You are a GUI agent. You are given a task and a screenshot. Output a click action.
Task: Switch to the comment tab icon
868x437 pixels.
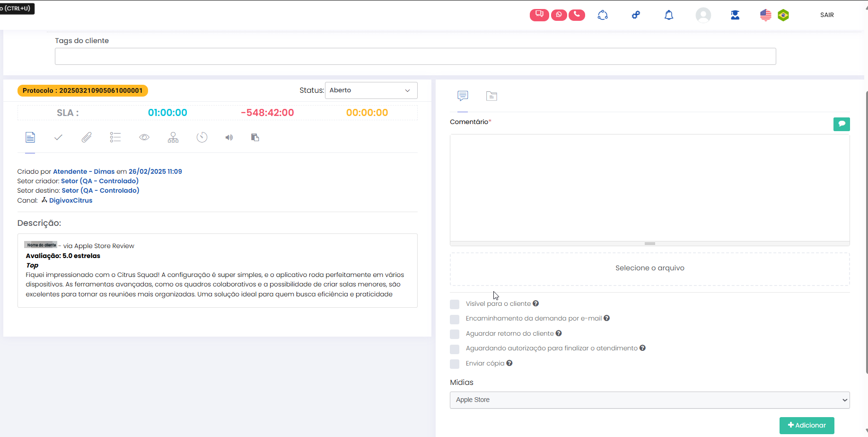coord(463,96)
